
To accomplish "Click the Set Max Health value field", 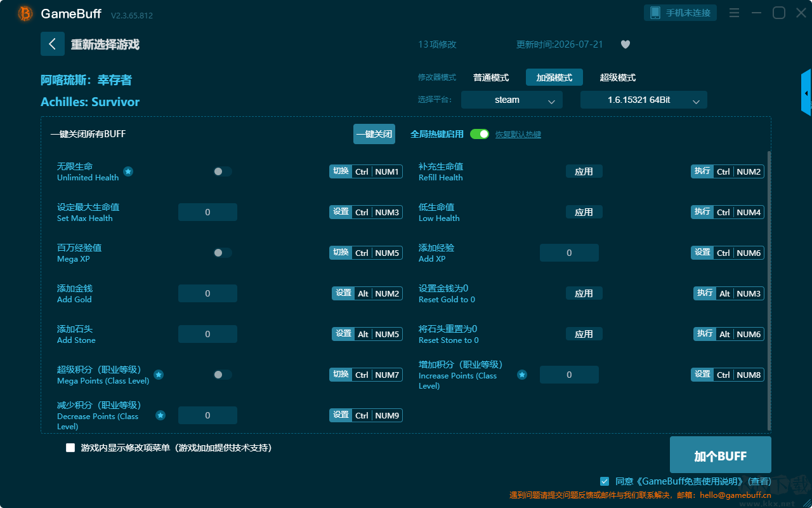I will coord(207,212).
